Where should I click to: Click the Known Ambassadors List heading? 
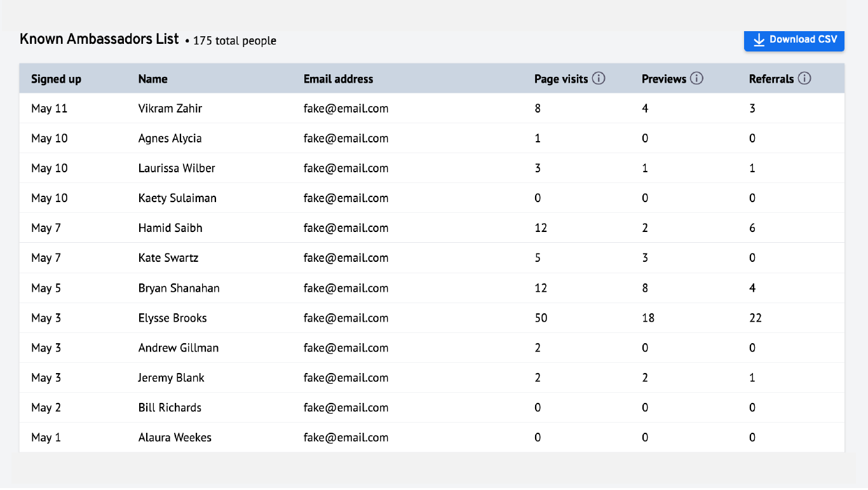click(x=99, y=39)
